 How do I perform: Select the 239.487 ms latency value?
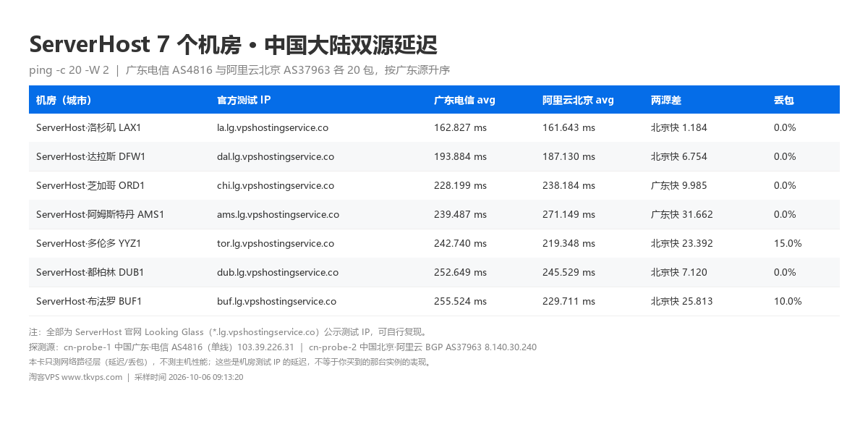coord(460,214)
